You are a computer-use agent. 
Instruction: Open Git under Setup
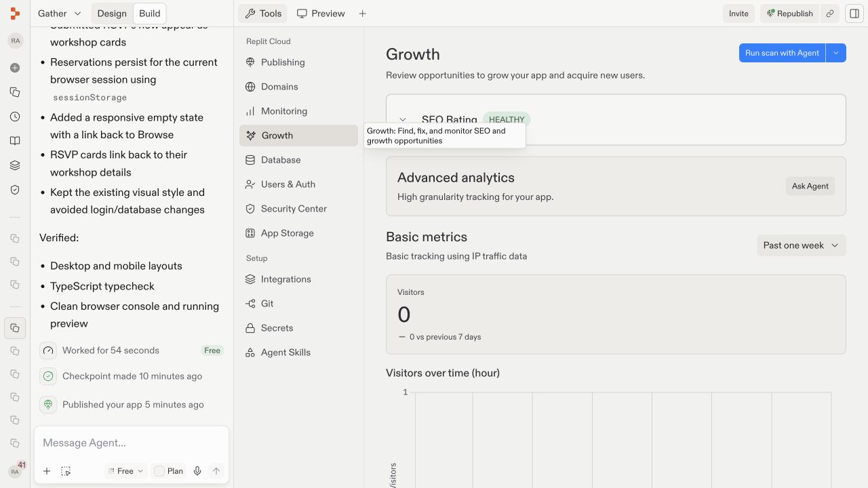[298, 304]
